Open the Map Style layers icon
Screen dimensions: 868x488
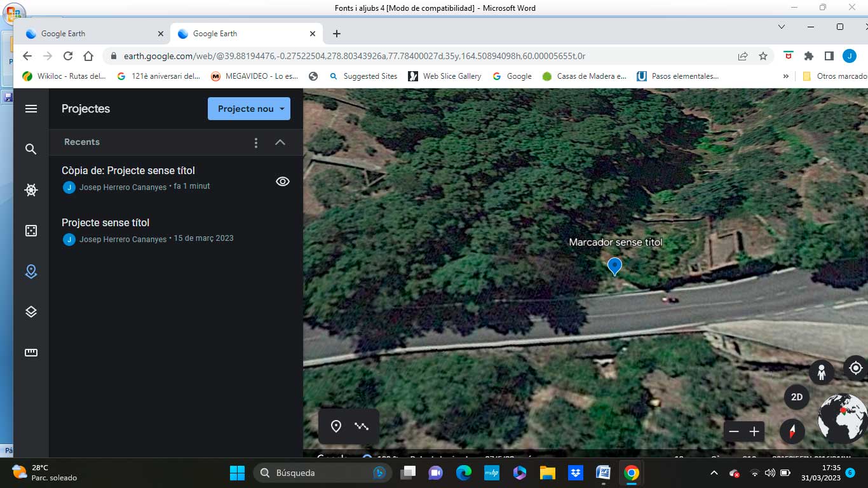coord(31,312)
